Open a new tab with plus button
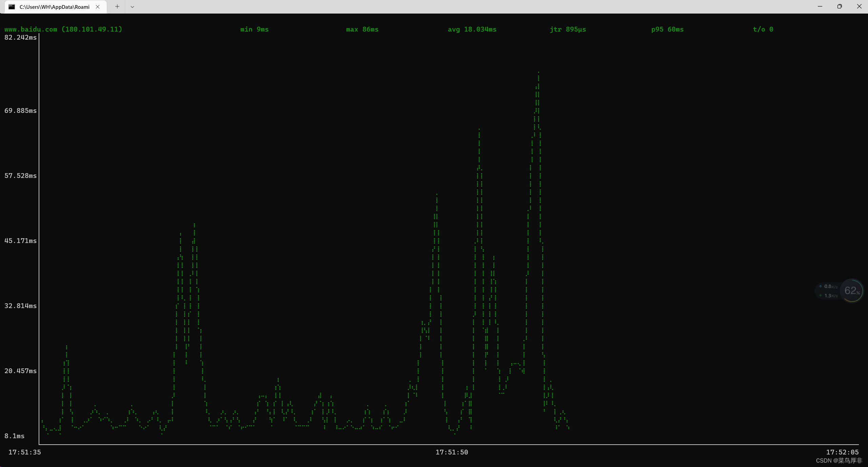Viewport: 868px width, 467px height. (x=117, y=6)
